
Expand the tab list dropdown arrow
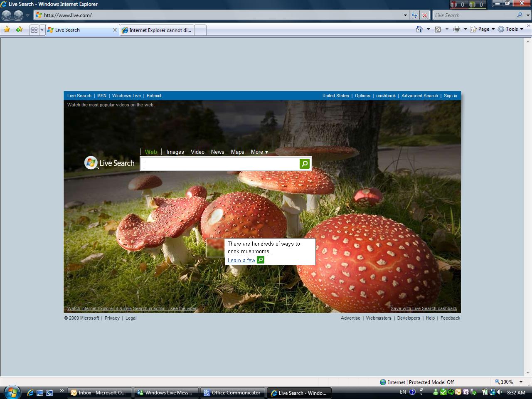(42, 30)
